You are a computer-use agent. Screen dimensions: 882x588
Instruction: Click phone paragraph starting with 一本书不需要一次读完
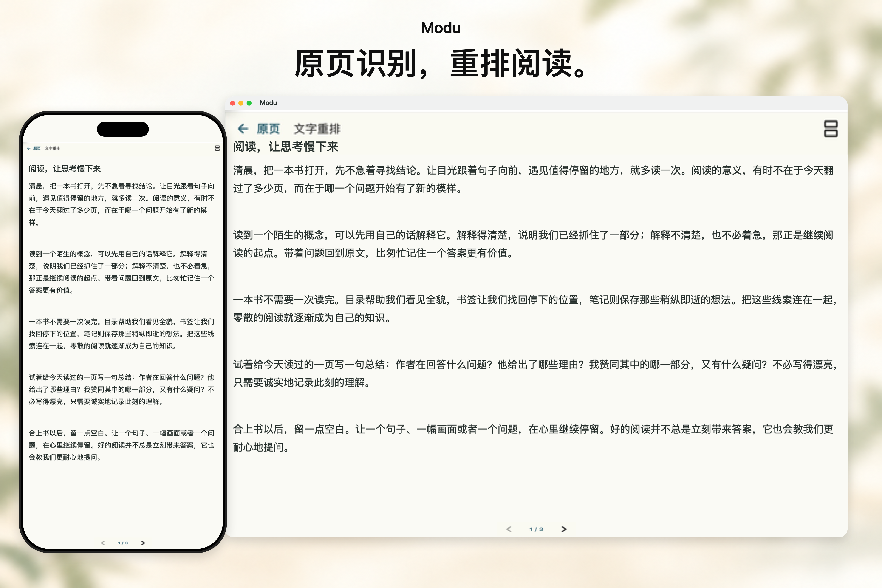tap(122, 334)
